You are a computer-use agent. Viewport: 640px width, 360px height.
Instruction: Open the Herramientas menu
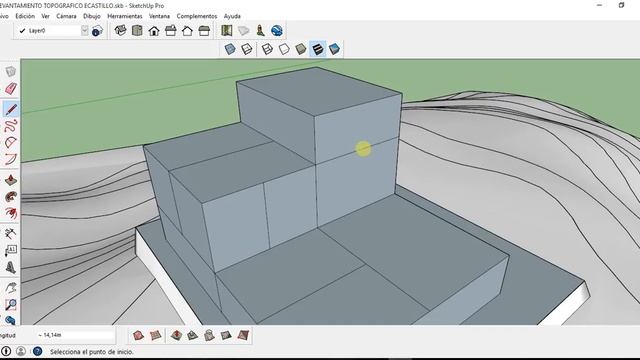click(124, 16)
